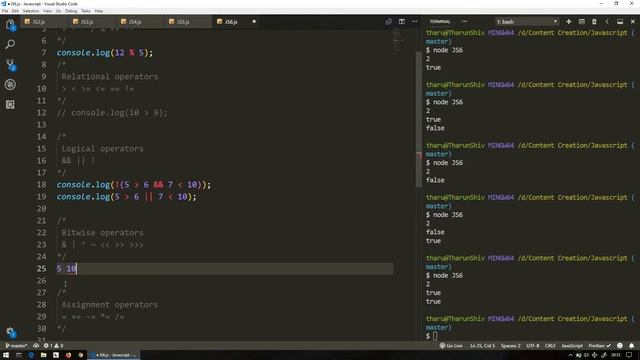Switch to JS3.js tab
This screenshot has width=640, height=360.
click(x=91, y=22)
